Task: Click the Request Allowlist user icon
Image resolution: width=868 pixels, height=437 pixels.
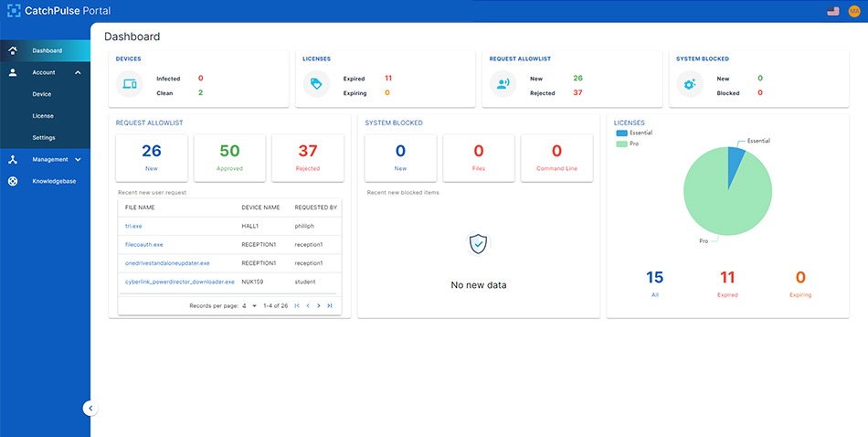Action: (x=503, y=85)
